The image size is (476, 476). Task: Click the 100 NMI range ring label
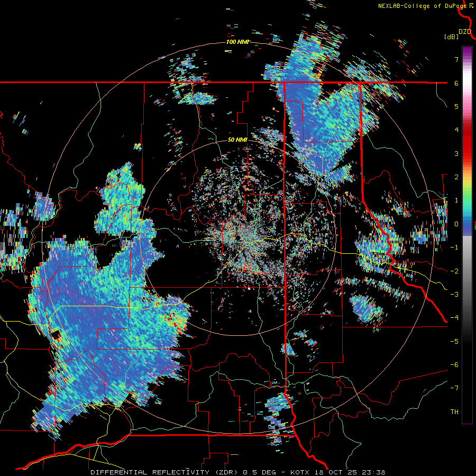[237, 42]
